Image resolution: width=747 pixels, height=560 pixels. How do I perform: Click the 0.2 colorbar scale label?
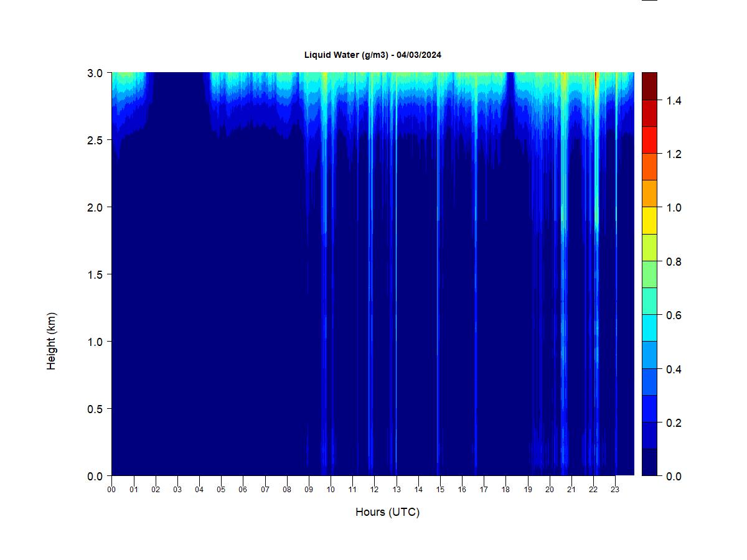coord(674,423)
